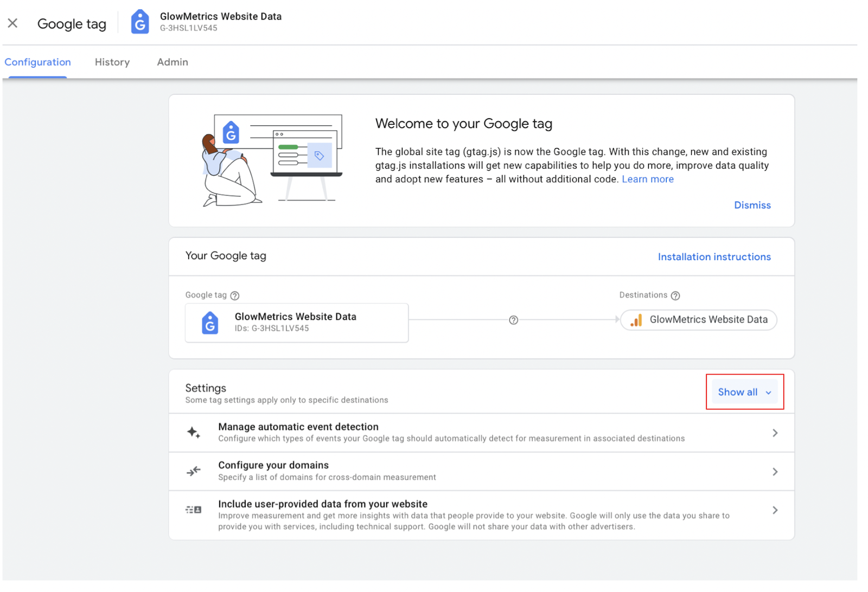The image size is (868, 592).
Task: Open Manage automatic event detection
Action: coord(482,433)
